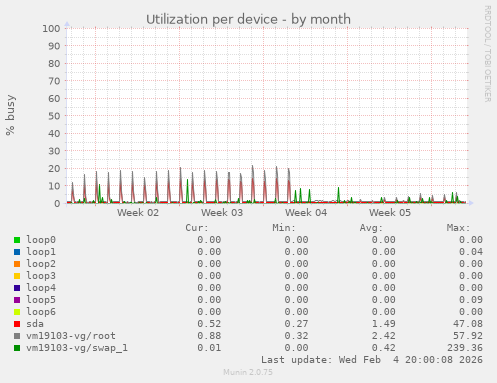Click the loop0 green color swatch
Screen dimensions: 497x383
[x=17, y=240]
